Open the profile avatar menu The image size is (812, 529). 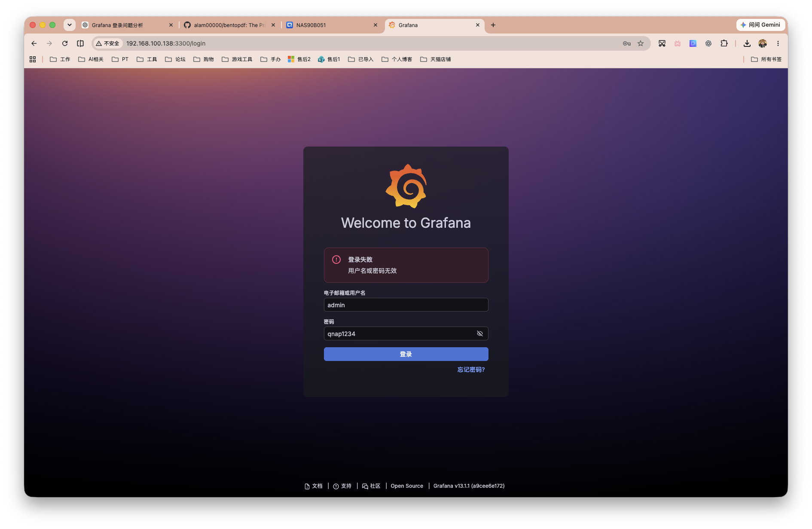[763, 43]
